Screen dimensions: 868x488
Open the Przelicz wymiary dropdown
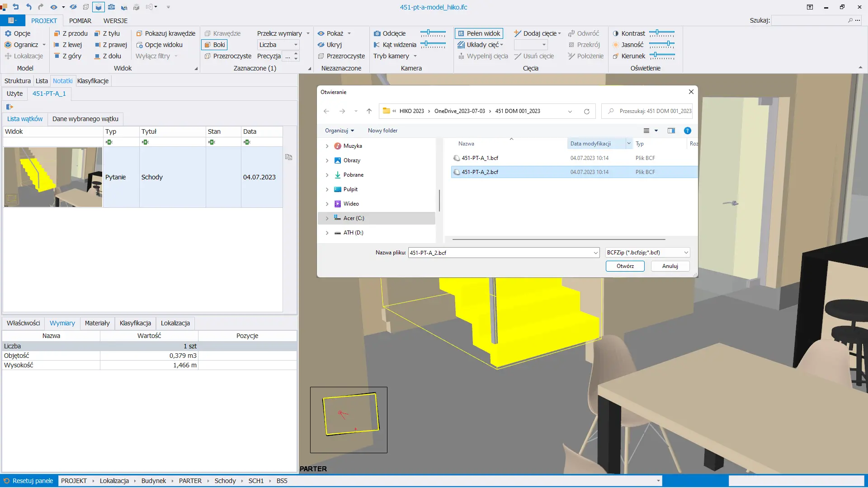pyautogui.click(x=283, y=33)
